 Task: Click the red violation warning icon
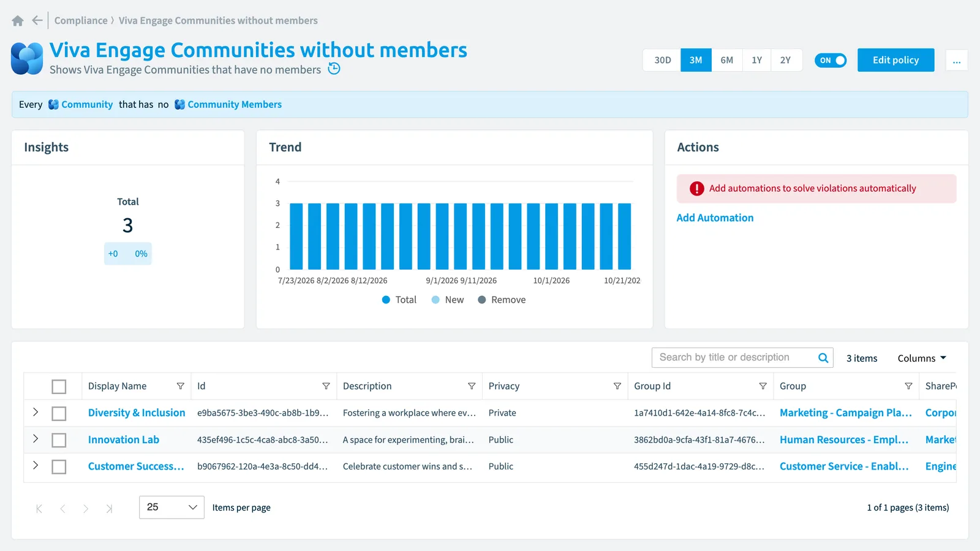coord(696,189)
